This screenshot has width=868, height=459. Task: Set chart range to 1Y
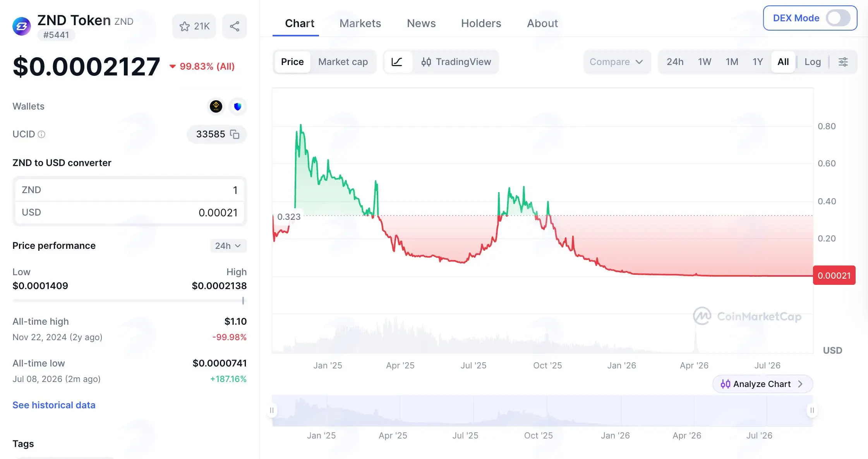pos(758,62)
